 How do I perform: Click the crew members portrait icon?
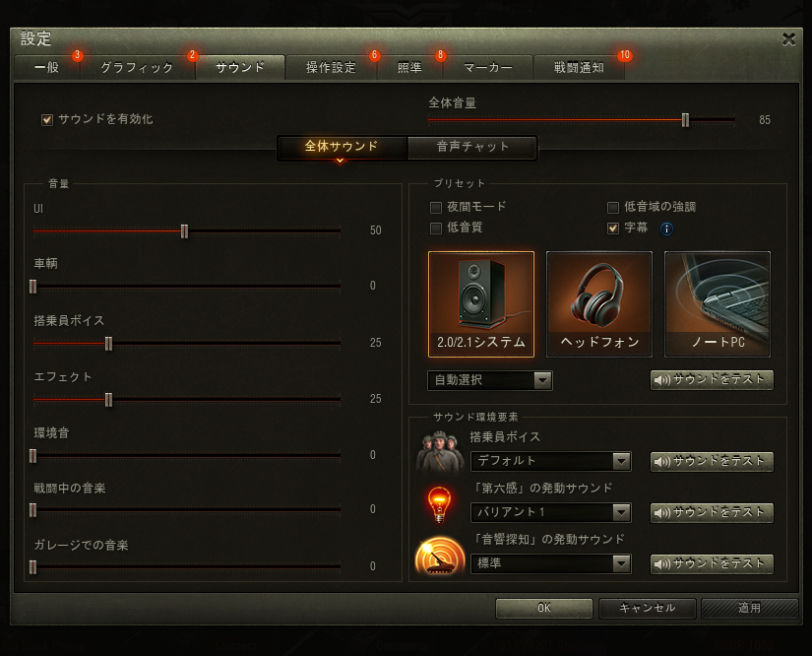tap(440, 452)
